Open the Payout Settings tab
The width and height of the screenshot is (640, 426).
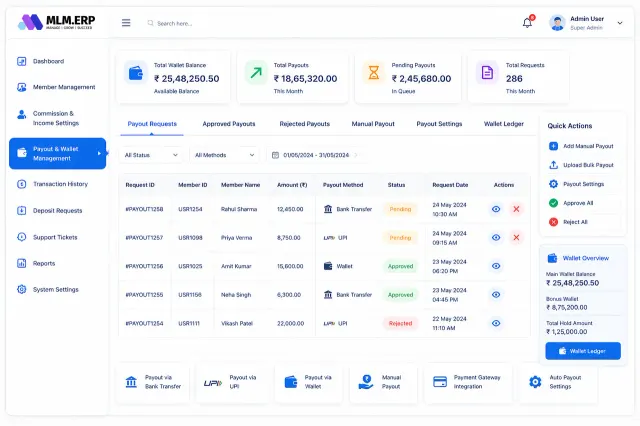coord(439,124)
